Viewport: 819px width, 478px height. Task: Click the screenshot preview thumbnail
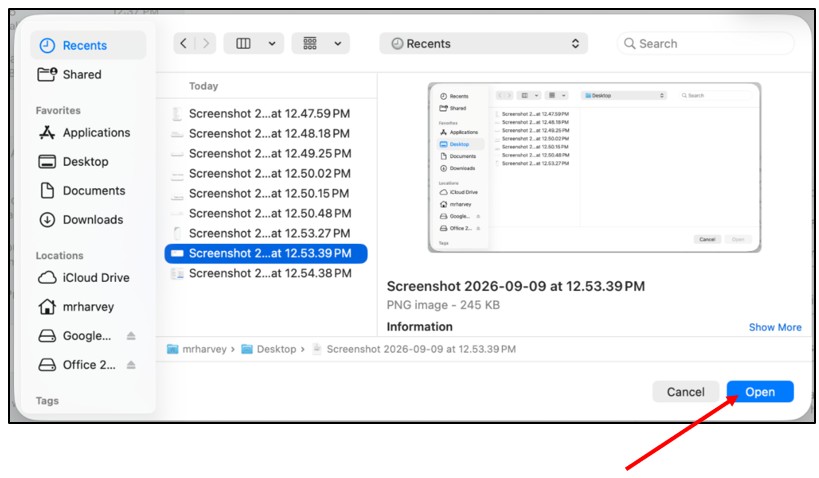[594, 167]
